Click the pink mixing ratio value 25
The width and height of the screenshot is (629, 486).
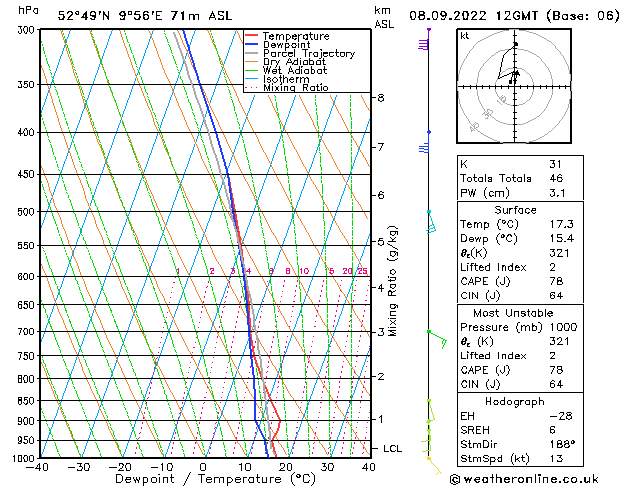point(362,271)
